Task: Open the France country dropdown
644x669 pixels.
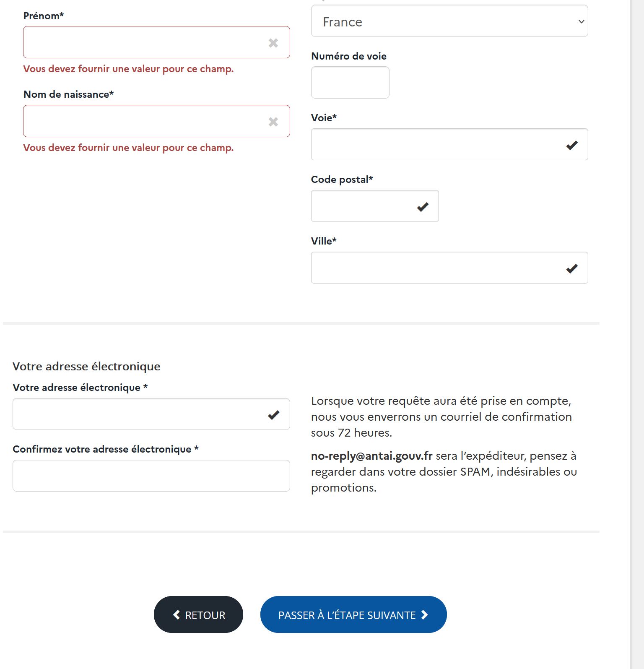Action: [449, 21]
